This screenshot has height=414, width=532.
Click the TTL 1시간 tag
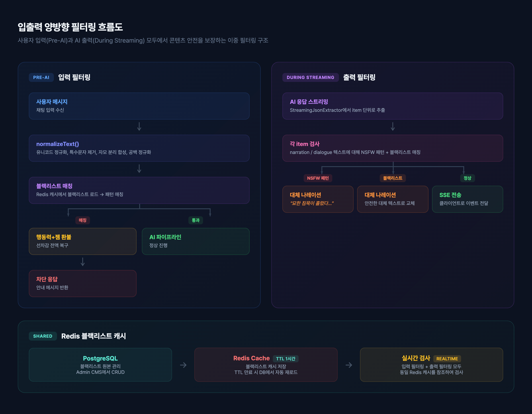pyautogui.click(x=286, y=359)
